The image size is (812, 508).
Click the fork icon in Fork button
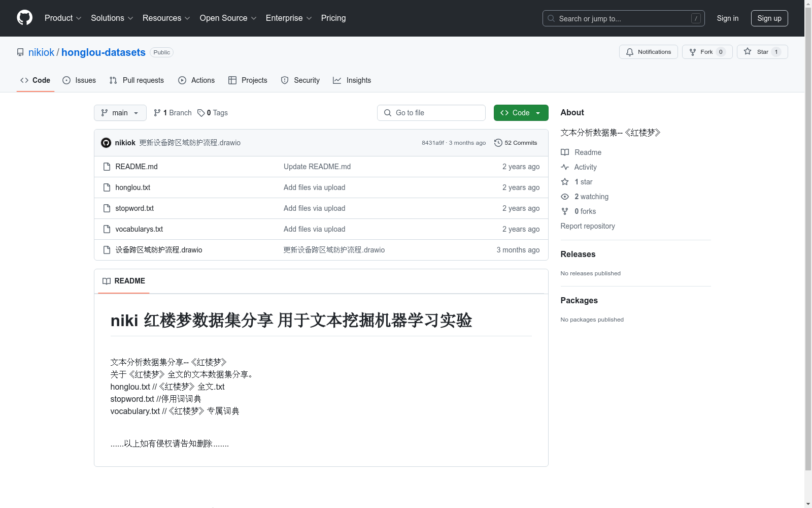[693, 52]
